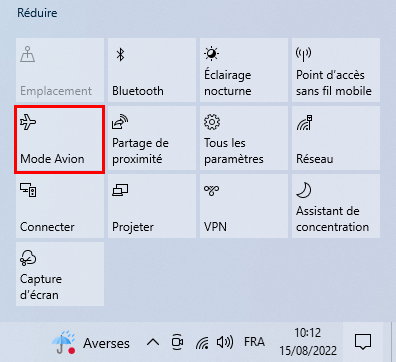This screenshot has width=396, height=362.
Task: Launch the Capture d'écran tool
Action: [60, 274]
